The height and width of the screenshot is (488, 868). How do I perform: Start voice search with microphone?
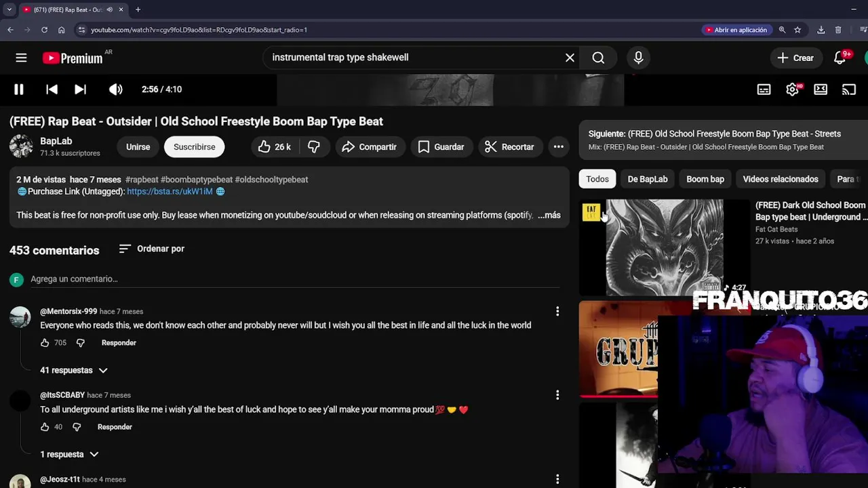(x=638, y=58)
